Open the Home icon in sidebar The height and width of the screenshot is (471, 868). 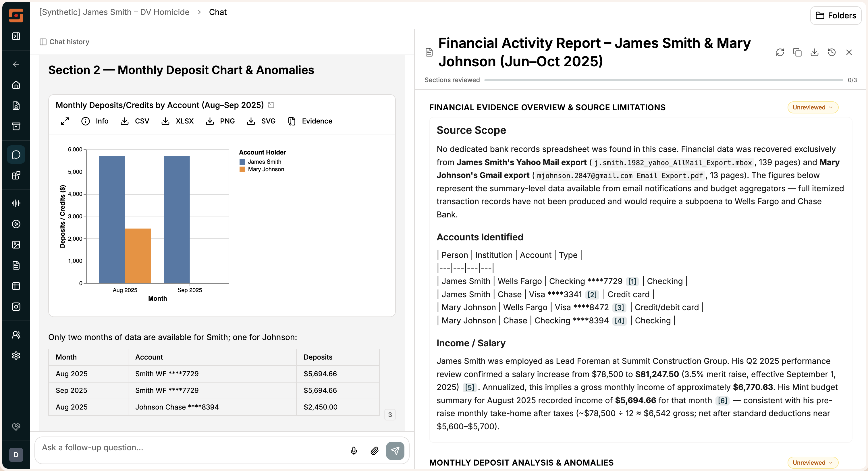pos(16,85)
